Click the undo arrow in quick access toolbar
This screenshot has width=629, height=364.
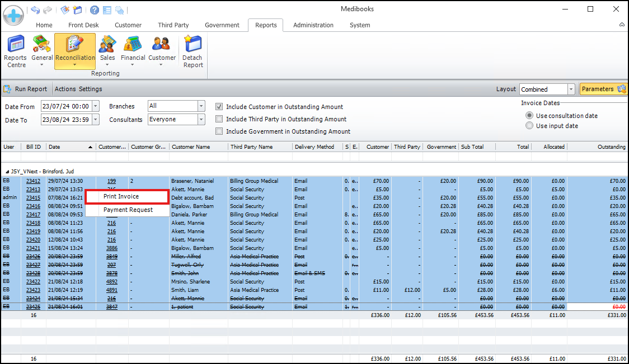pyautogui.click(x=36, y=10)
